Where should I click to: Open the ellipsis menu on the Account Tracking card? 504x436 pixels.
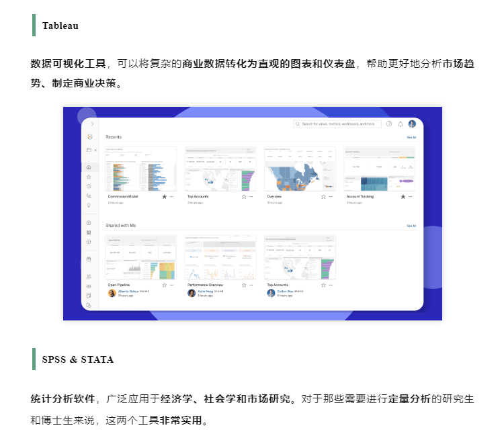coord(410,197)
